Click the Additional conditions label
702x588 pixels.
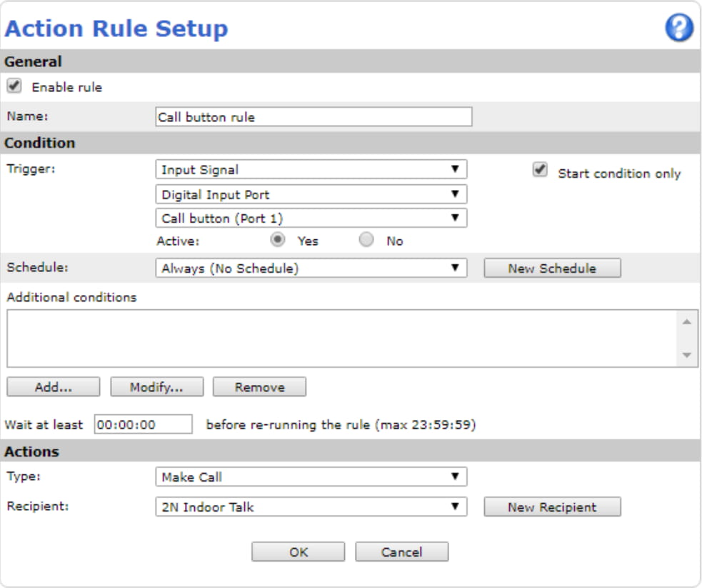[71, 297]
